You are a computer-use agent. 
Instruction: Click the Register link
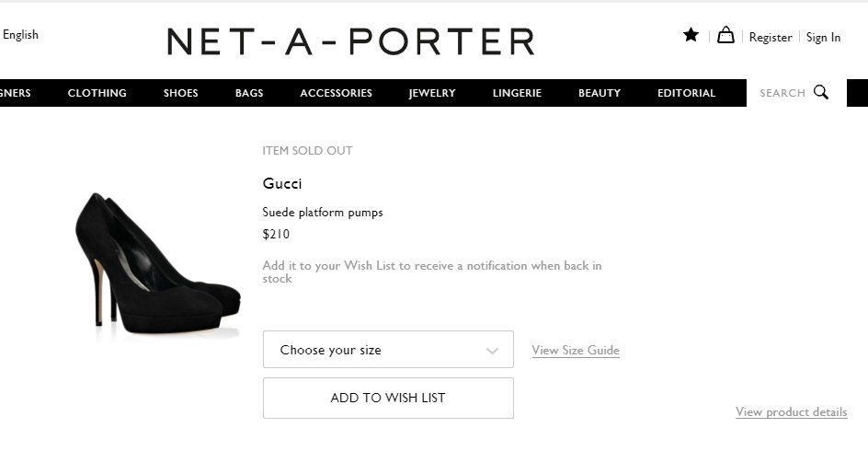pyautogui.click(x=771, y=38)
